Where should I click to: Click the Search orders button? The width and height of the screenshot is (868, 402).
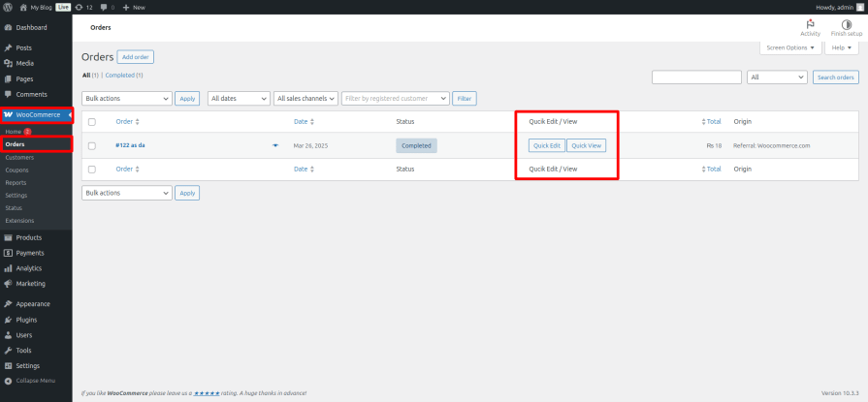835,77
